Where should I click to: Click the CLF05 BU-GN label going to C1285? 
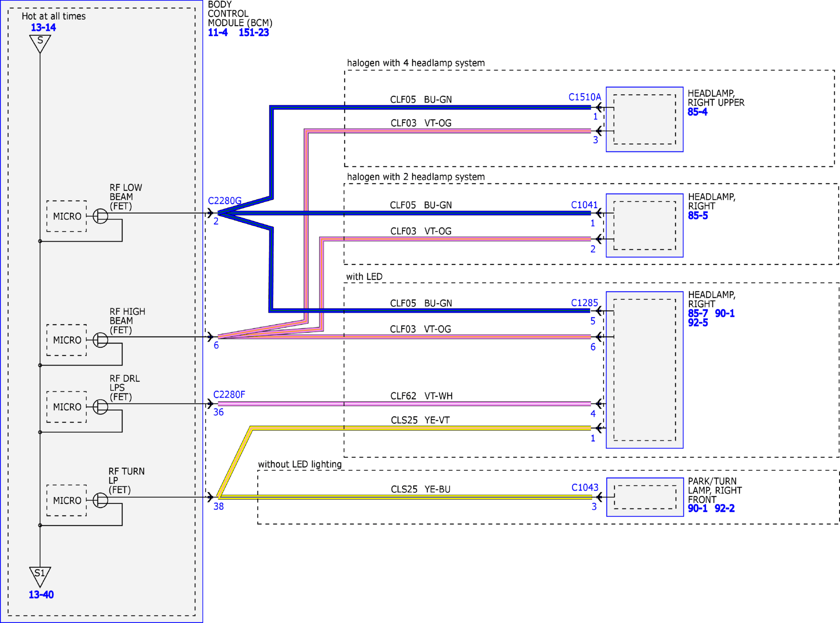pyautogui.click(x=421, y=303)
